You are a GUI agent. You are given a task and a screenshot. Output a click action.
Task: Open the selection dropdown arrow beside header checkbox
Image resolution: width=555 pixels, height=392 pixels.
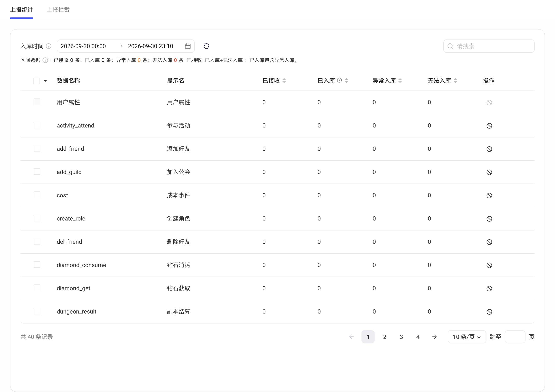pos(45,81)
